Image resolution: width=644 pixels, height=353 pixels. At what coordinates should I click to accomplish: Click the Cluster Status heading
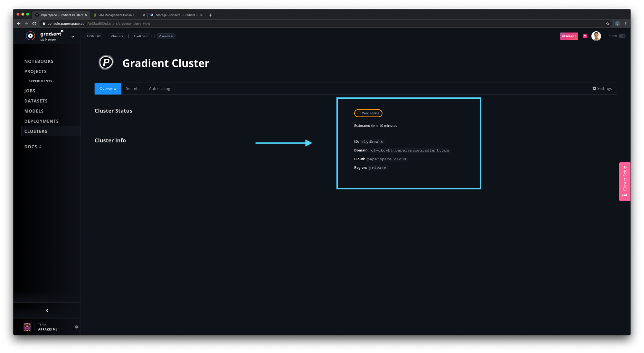(113, 111)
